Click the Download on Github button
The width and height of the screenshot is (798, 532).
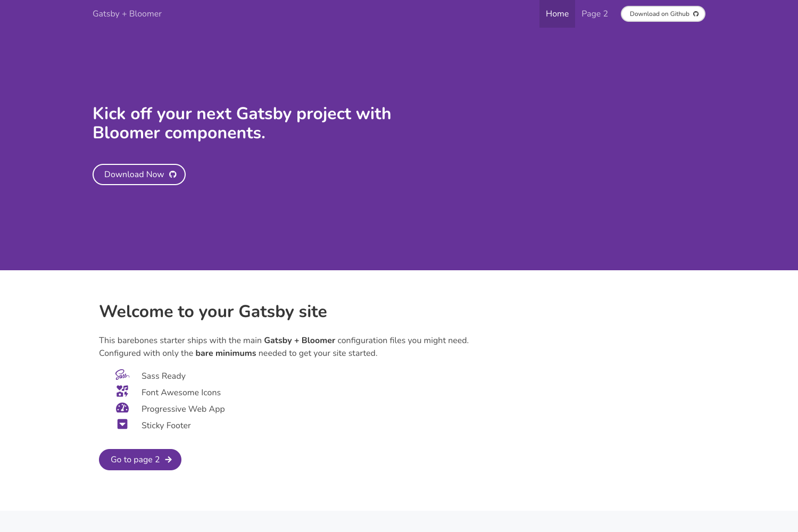pyautogui.click(x=662, y=13)
